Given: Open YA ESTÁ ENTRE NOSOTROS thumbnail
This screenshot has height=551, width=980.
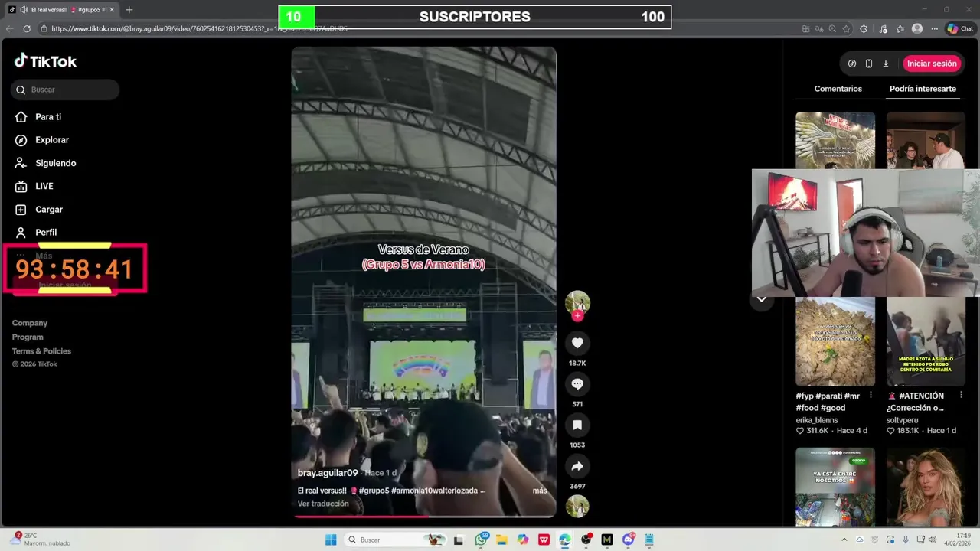Looking at the screenshot, I should point(835,487).
